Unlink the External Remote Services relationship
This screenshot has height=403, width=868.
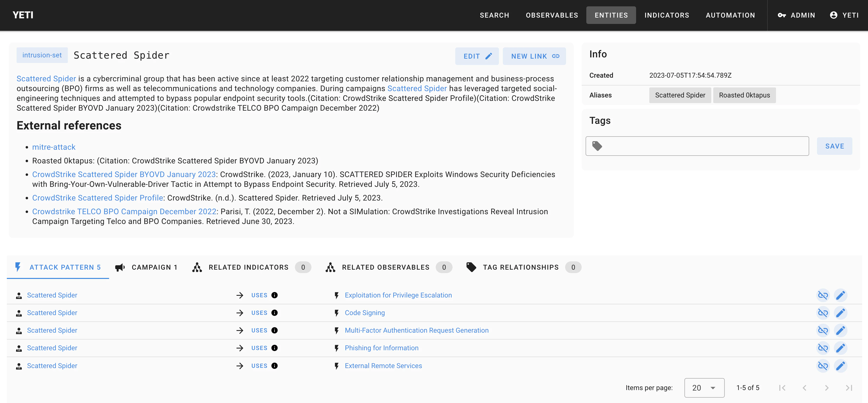(823, 366)
